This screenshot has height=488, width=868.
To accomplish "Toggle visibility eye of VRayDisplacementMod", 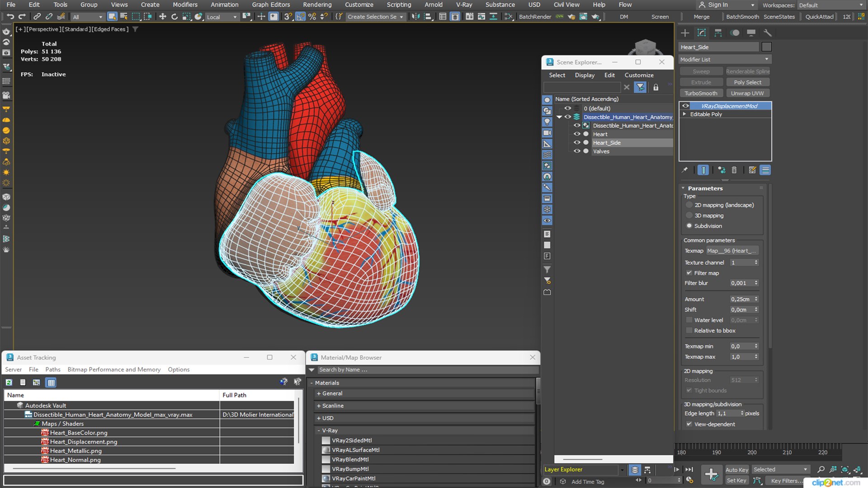I will pyautogui.click(x=685, y=106).
